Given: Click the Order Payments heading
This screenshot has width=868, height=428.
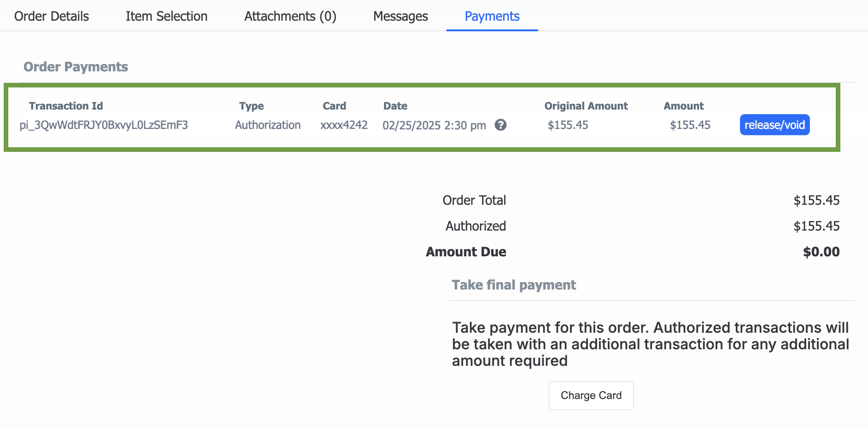Looking at the screenshot, I should (x=76, y=67).
